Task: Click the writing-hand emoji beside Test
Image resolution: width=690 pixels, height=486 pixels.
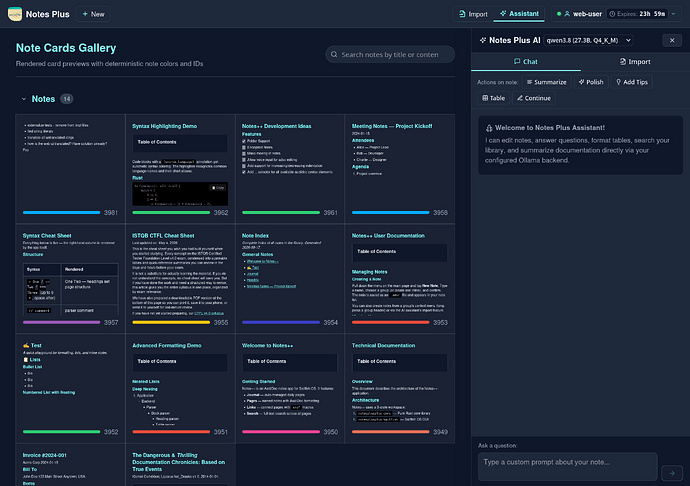Action: click(26, 346)
